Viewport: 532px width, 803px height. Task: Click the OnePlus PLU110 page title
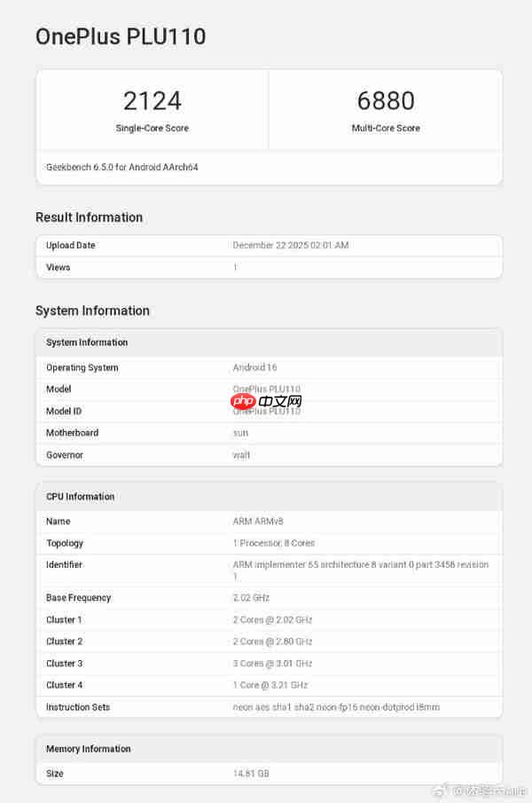point(121,36)
